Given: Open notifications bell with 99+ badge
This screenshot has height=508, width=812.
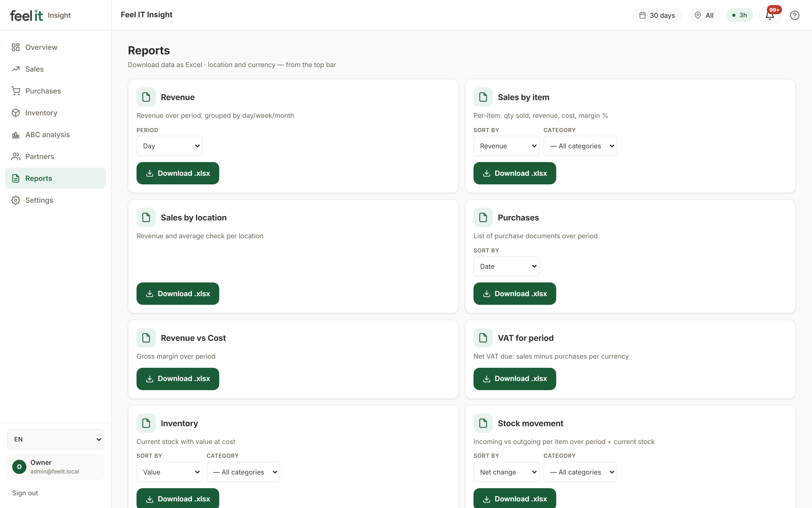Looking at the screenshot, I should pos(770,15).
